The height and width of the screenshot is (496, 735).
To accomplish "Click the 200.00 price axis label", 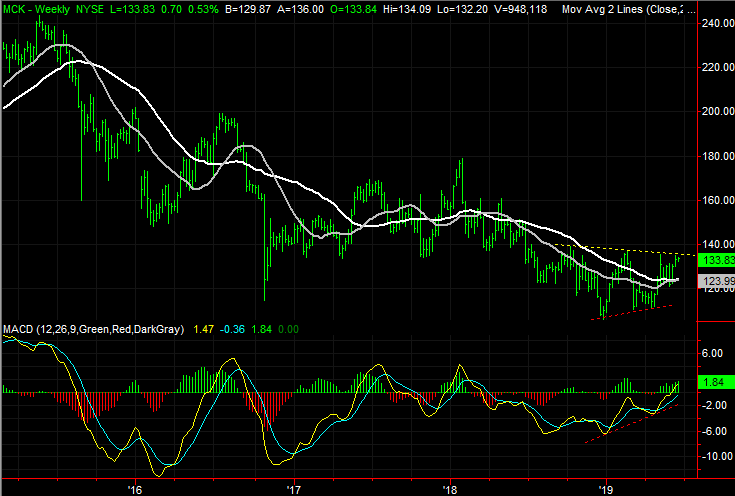I will (x=713, y=112).
